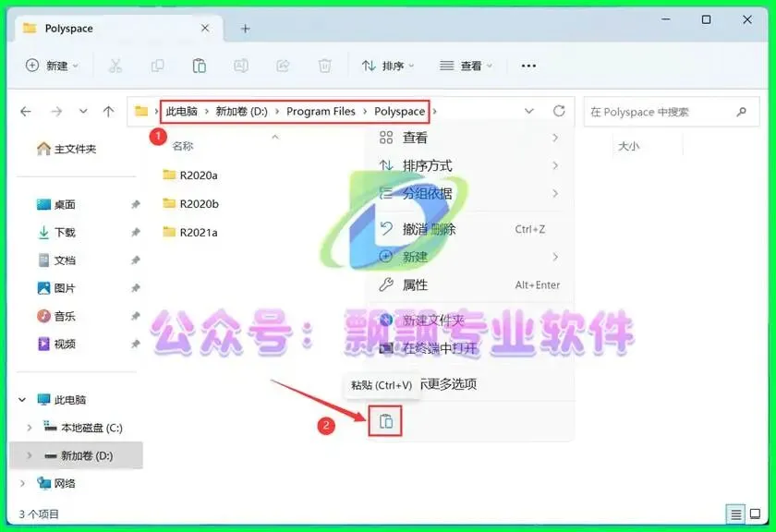Open the 查看 (View) dropdown in toolbar
This screenshot has width=776, height=532.
click(x=466, y=66)
